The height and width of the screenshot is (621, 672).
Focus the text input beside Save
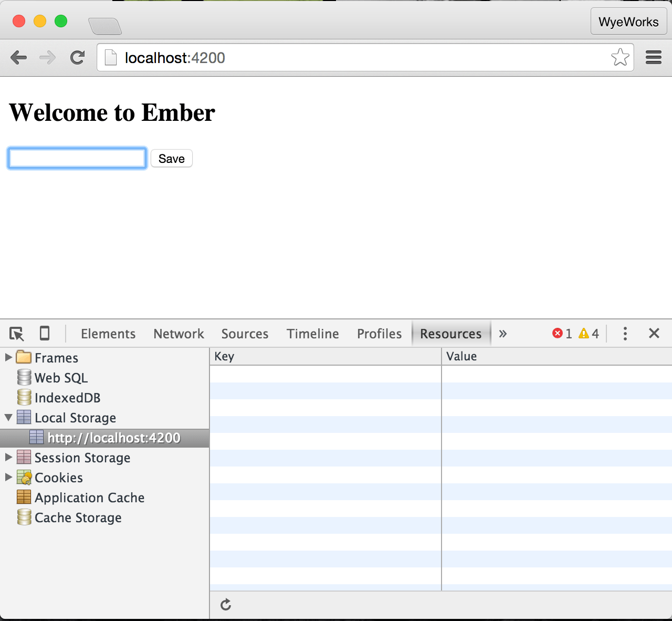pyautogui.click(x=77, y=159)
